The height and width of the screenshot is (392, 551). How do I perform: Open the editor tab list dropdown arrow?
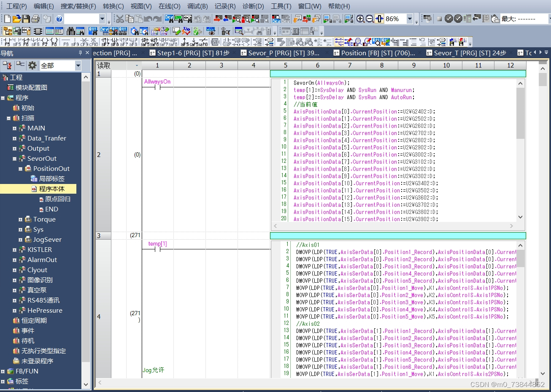[547, 52]
